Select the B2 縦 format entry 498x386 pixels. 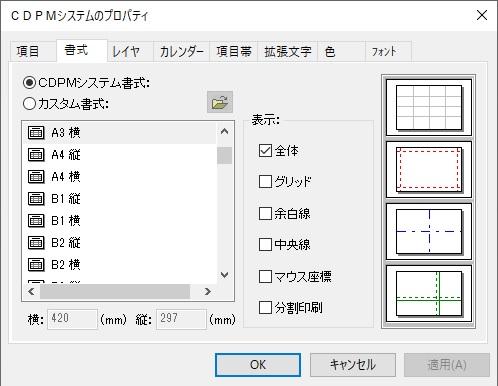tap(120, 243)
